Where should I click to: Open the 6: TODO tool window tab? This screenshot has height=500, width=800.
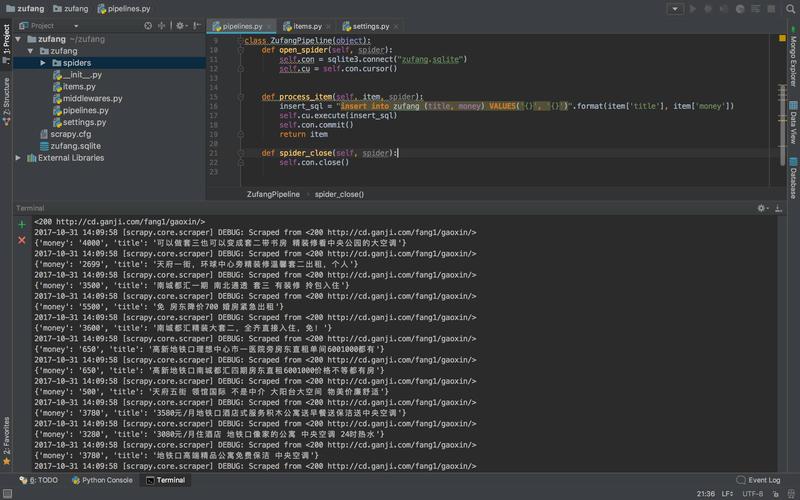coord(39,480)
